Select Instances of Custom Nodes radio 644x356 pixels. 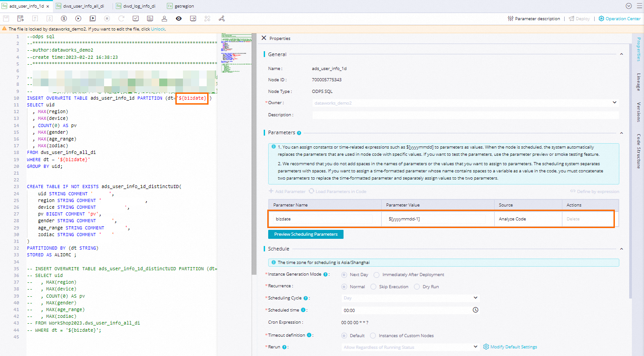(373, 335)
